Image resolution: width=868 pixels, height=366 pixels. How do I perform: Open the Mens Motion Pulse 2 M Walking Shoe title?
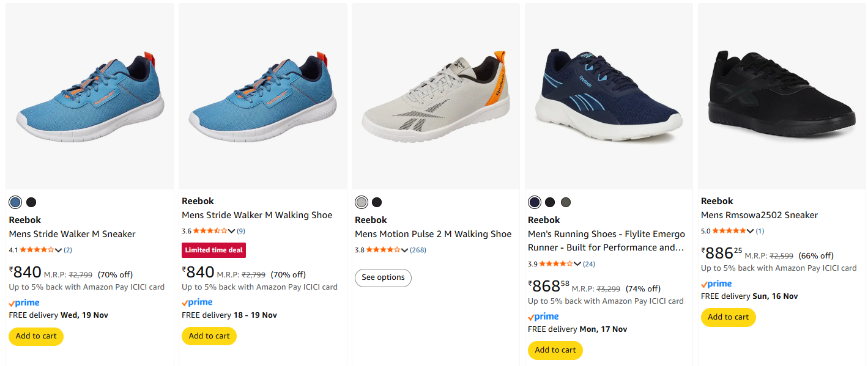click(x=433, y=234)
